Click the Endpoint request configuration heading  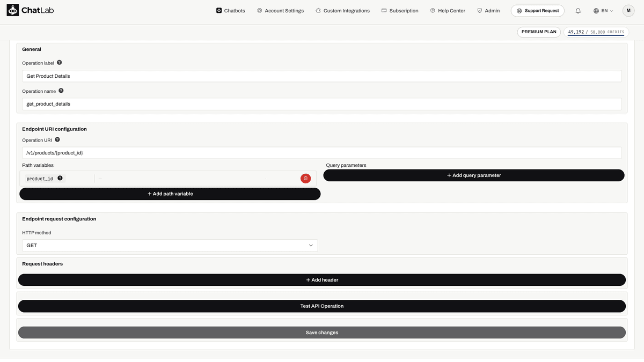(59, 219)
